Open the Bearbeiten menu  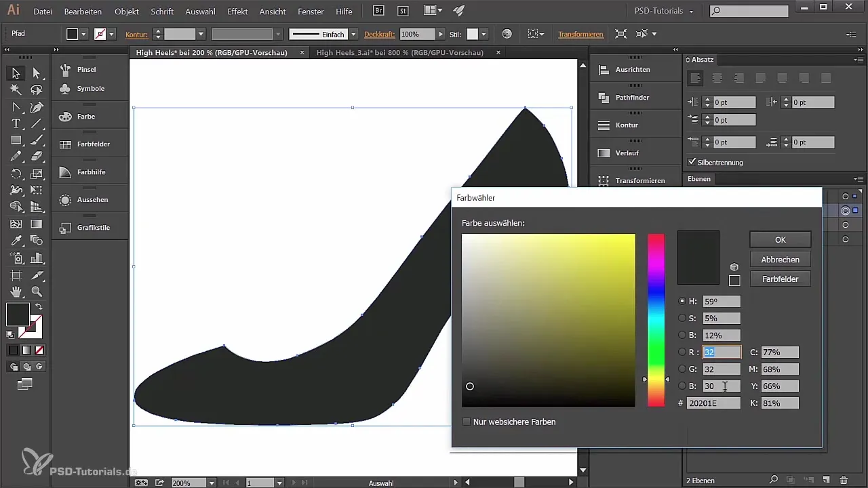tap(83, 12)
